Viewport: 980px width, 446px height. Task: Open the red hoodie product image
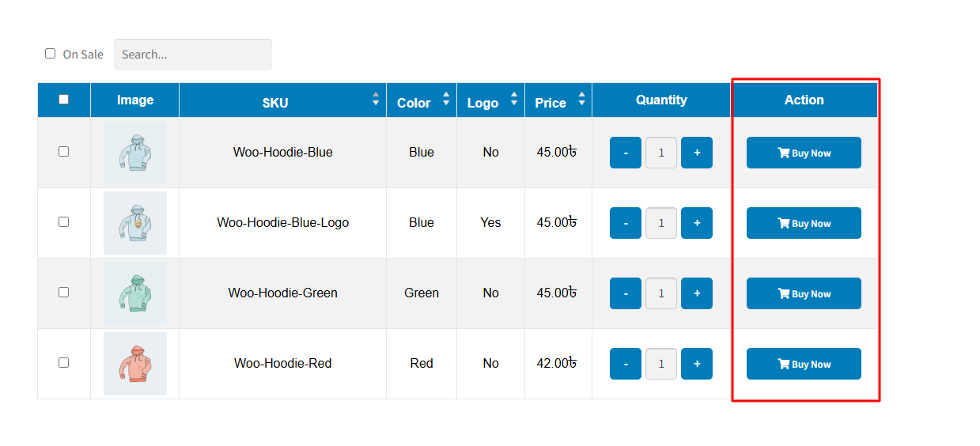click(135, 364)
